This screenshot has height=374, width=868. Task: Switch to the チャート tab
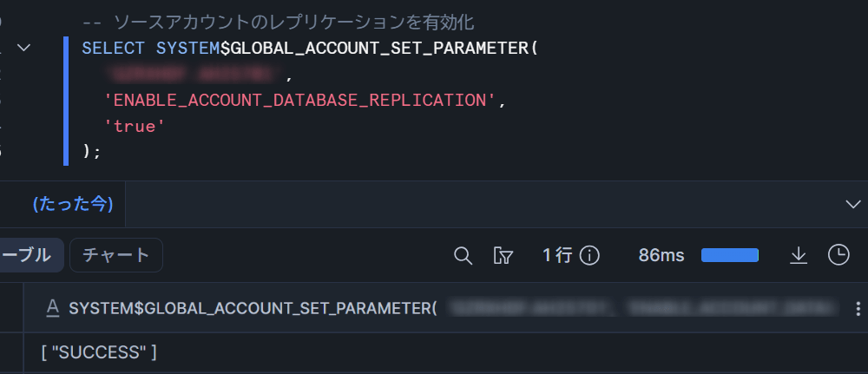[x=116, y=255]
